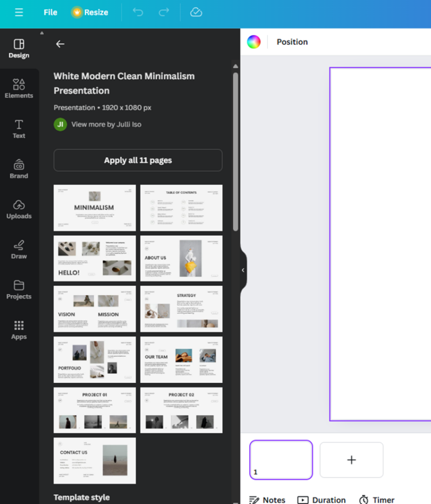This screenshot has height=504, width=431.
Task: Open the Uploads sidebar panel
Action: 19,210
